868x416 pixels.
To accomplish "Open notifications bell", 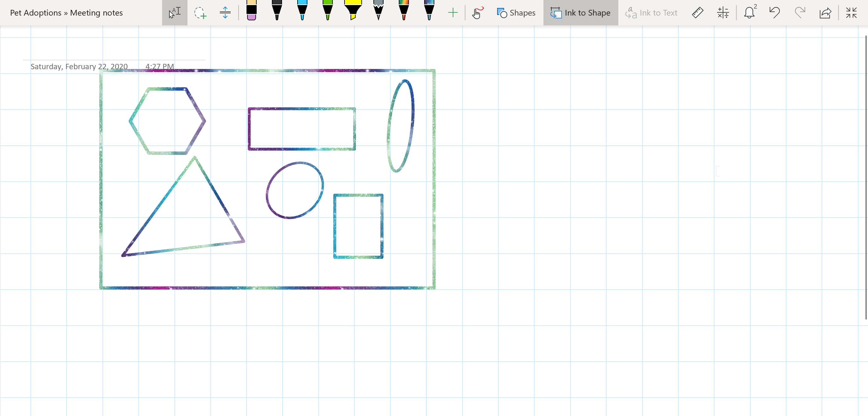I will pos(749,13).
